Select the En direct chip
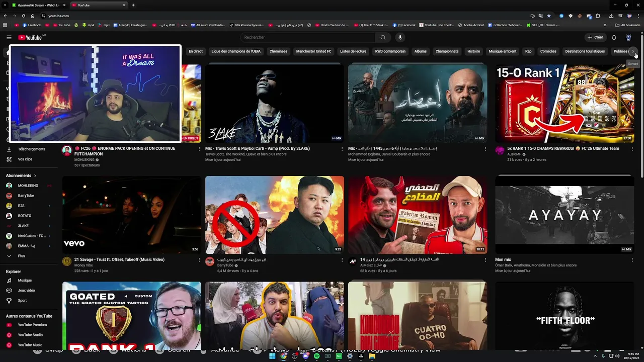The width and height of the screenshot is (644, 362). (x=196, y=51)
